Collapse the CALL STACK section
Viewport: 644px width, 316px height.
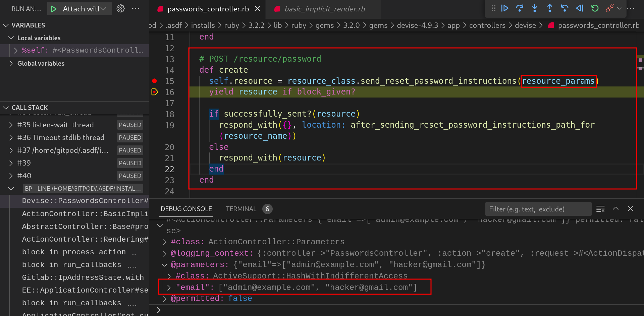[x=6, y=108]
